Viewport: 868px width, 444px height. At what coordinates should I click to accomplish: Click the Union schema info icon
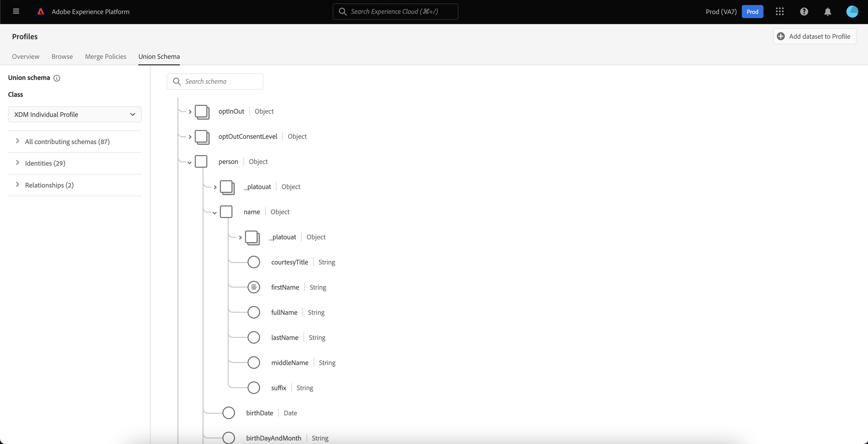click(57, 78)
